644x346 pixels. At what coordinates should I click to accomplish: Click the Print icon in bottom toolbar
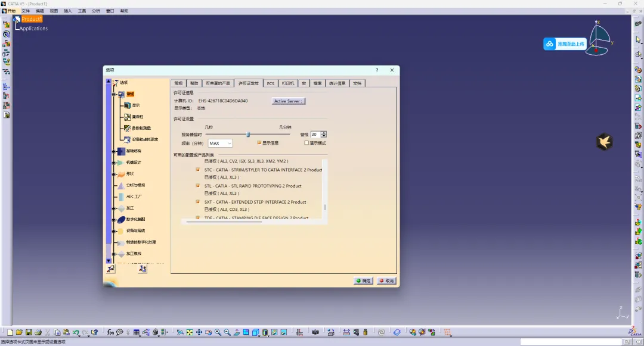[38, 332]
